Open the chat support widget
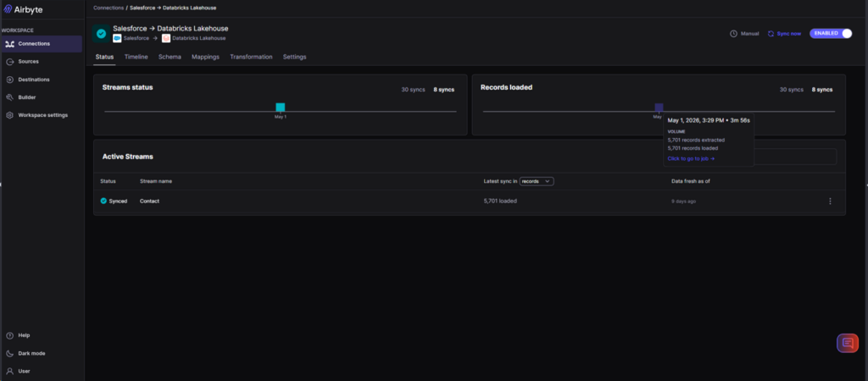The height and width of the screenshot is (381, 868). [x=848, y=343]
